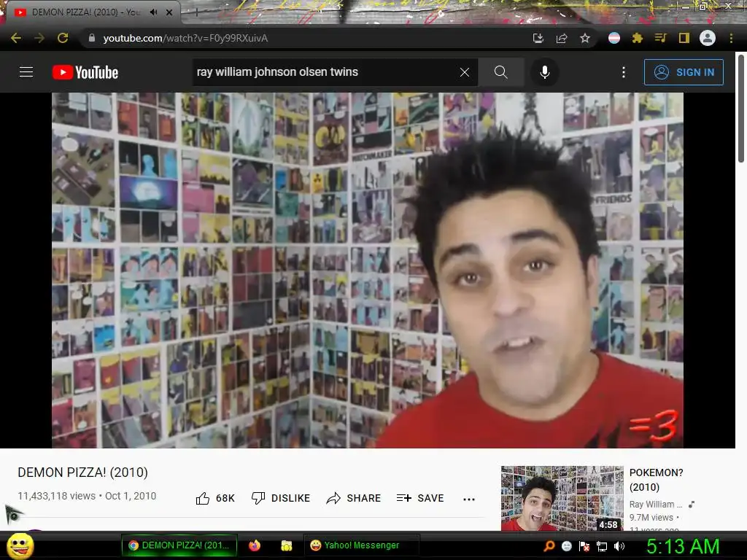Screen dimensions: 747x560
Task: Open the more actions ellipsis under the video
Action: tap(469, 499)
